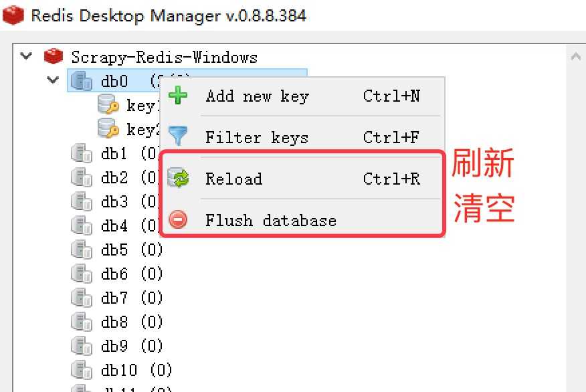586x392 pixels.
Task: Select Reload in the context menu
Action: pyautogui.click(x=234, y=179)
